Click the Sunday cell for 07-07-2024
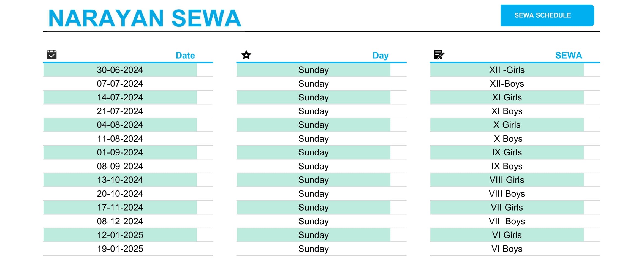Viewport: 644px width, 262px height. [313, 84]
